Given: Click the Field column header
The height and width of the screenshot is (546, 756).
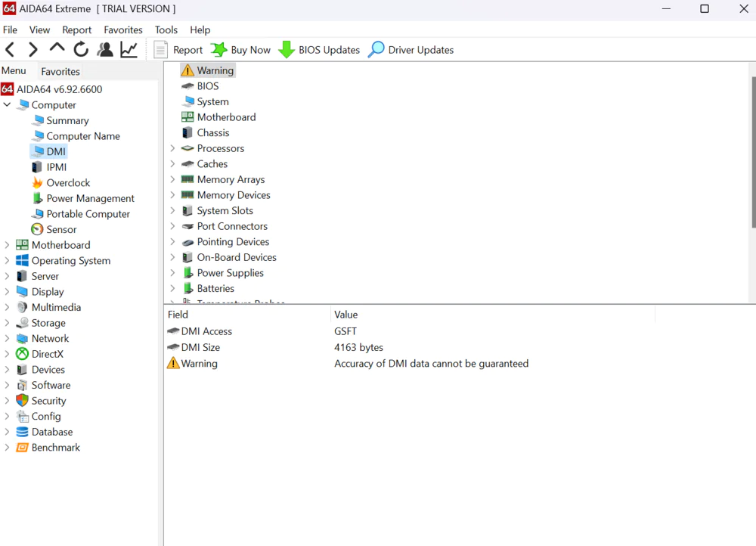Looking at the screenshot, I should pyautogui.click(x=247, y=315).
